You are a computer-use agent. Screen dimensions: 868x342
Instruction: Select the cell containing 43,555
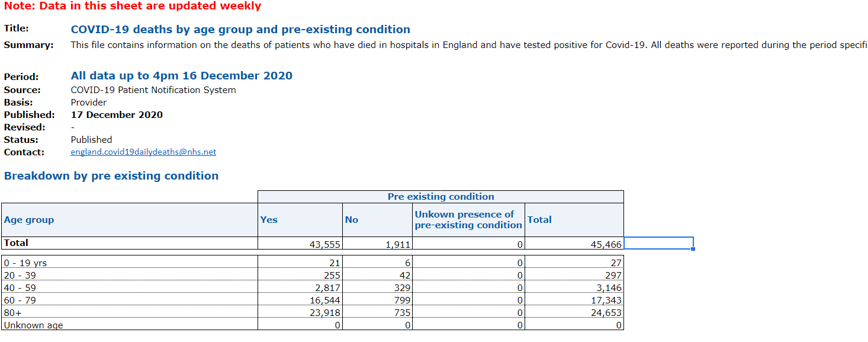coord(300,244)
